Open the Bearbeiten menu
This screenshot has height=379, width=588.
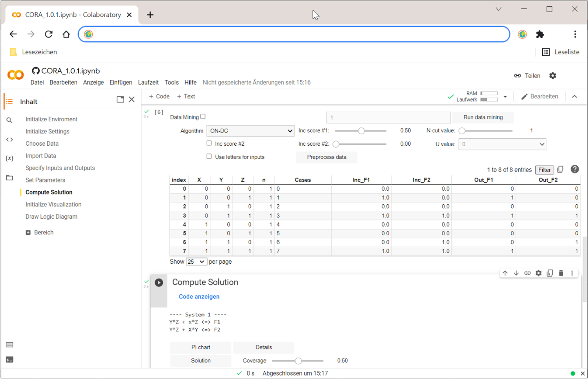coord(64,82)
